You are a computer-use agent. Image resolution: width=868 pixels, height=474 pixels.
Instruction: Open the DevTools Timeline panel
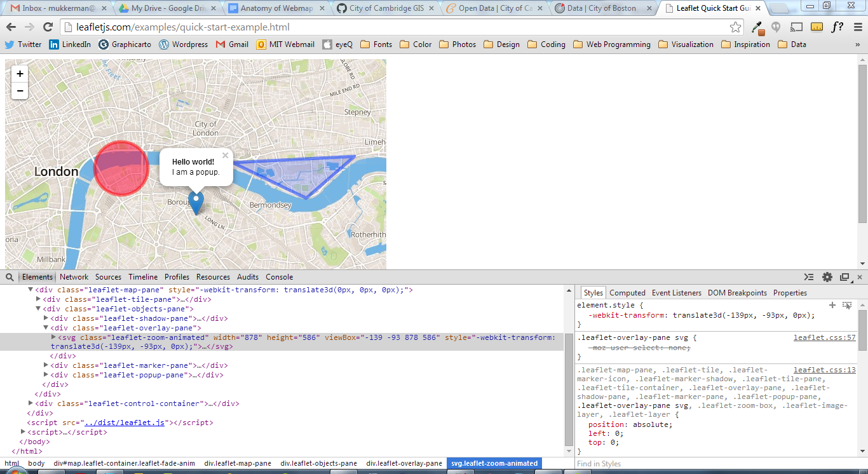143,277
